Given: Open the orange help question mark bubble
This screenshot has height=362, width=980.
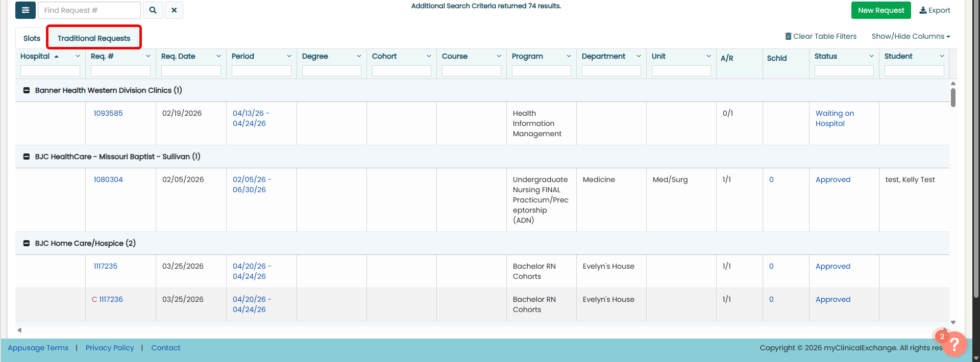Looking at the screenshot, I should pos(953,344).
